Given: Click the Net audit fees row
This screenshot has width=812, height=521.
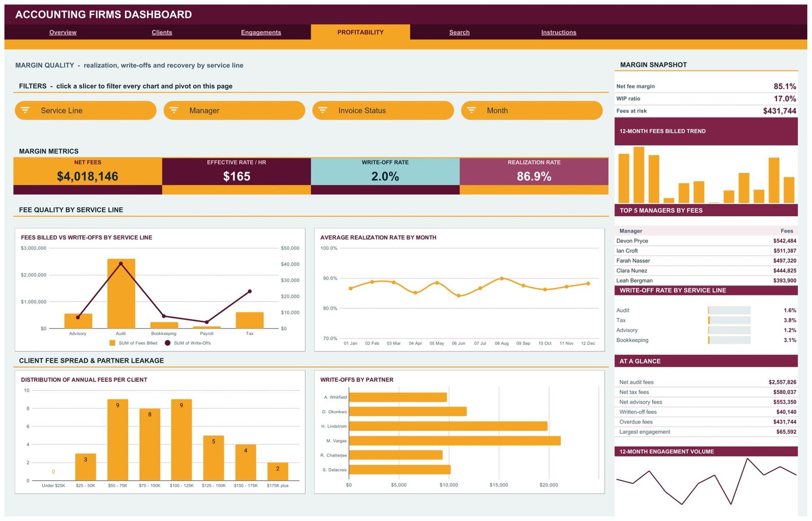Looking at the screenshot, I should pos(706,382).
